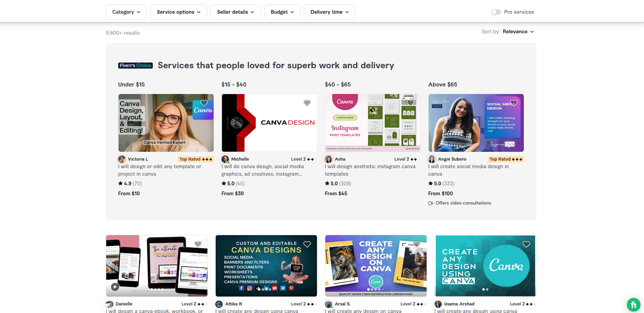Open Attika R's Custom and Editable Canva Designs thumbnail

tap(266, 266)
